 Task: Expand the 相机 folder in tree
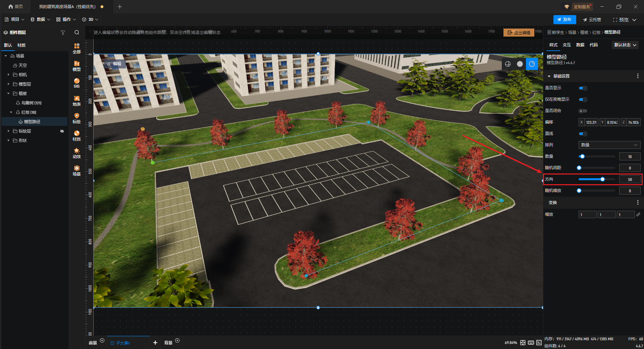[9, 75]
